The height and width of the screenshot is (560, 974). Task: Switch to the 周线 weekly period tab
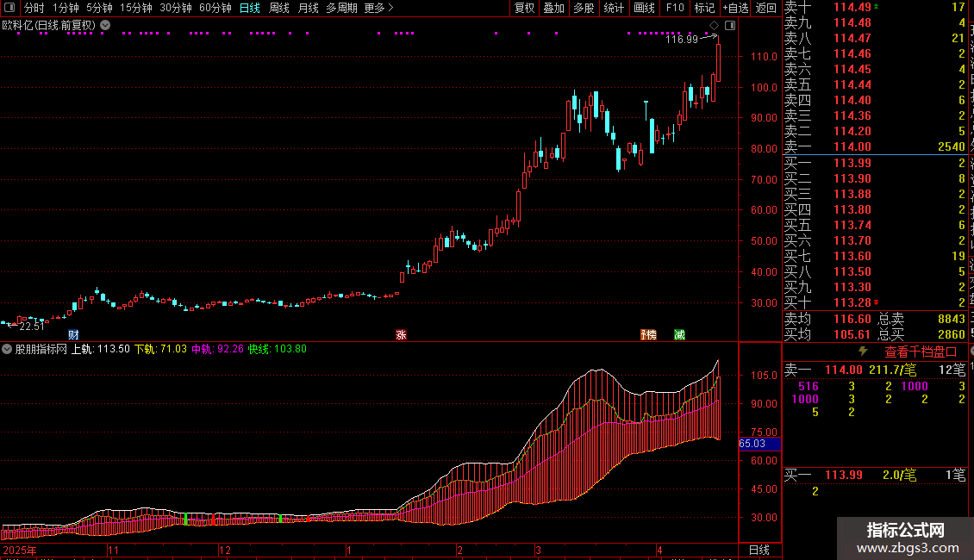pos(279,8)
